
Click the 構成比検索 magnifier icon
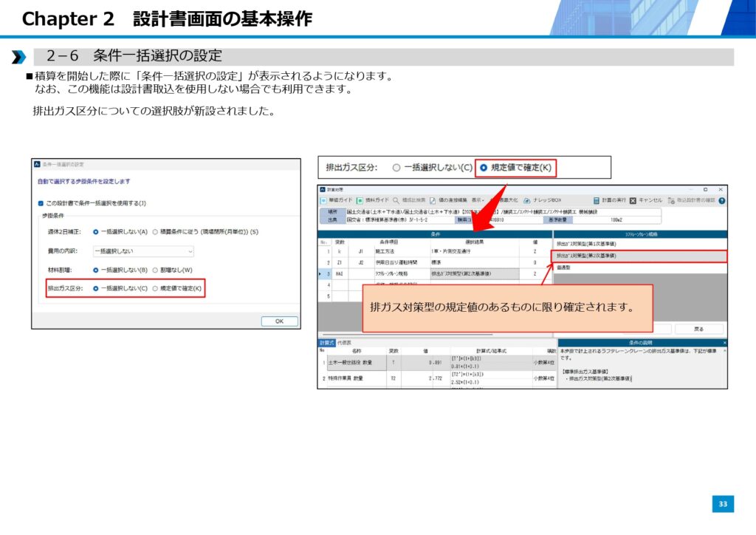[396, 200]
